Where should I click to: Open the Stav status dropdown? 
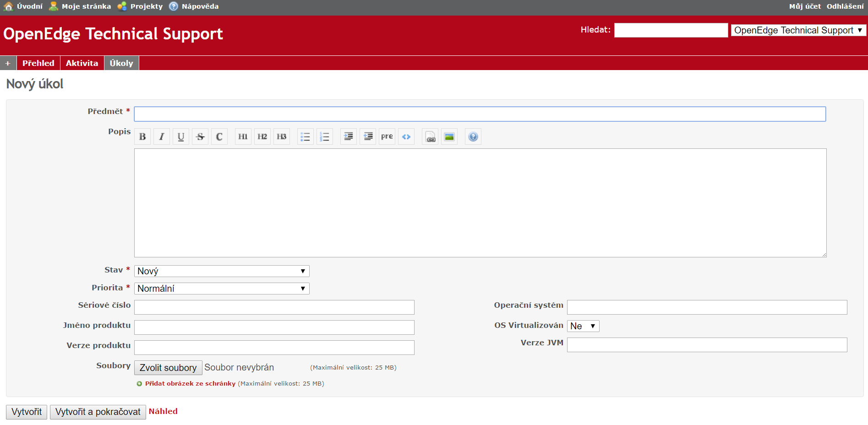222,271
